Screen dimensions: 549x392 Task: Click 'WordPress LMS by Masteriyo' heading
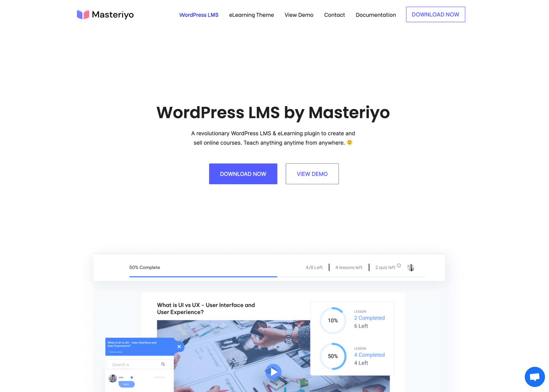point(273,113)
